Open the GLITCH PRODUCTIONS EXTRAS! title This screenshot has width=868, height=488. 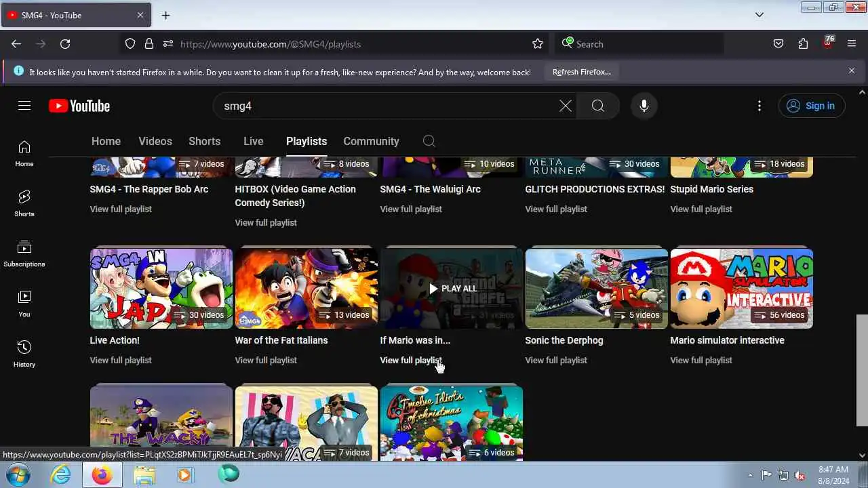coord(595,189)
